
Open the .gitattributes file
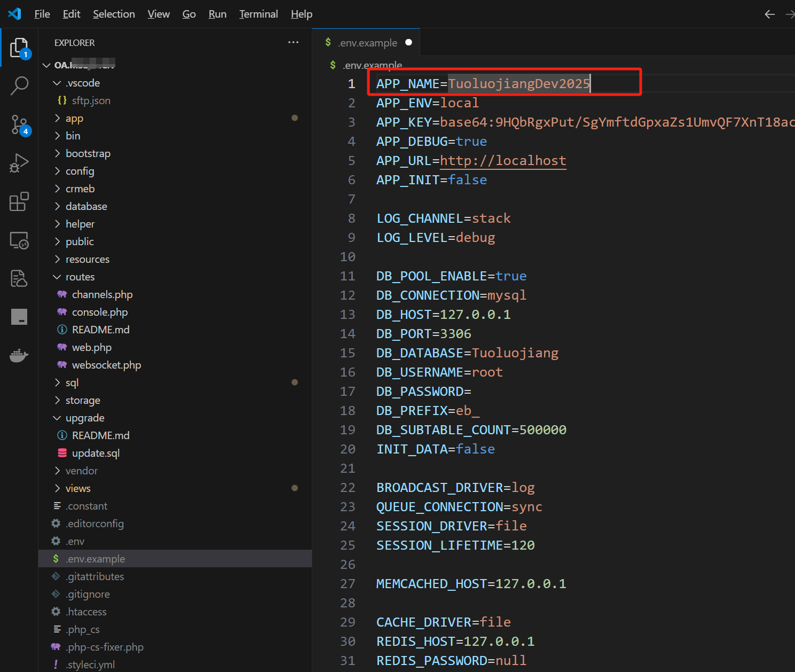(175, 576)
